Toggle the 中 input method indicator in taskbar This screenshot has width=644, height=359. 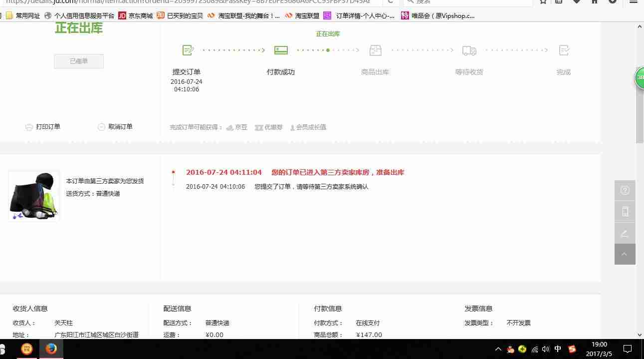tap(558, 349)
